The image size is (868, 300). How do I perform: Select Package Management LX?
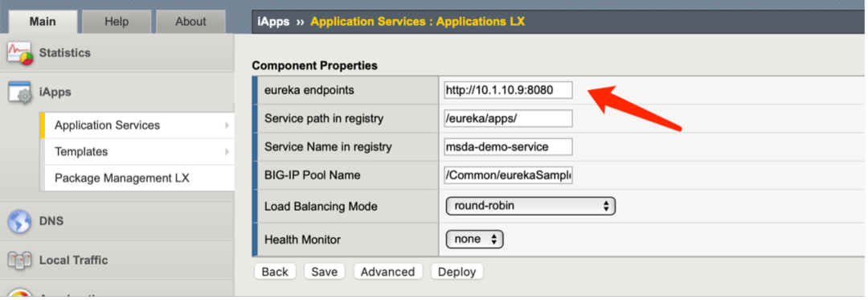coord(122,179)
